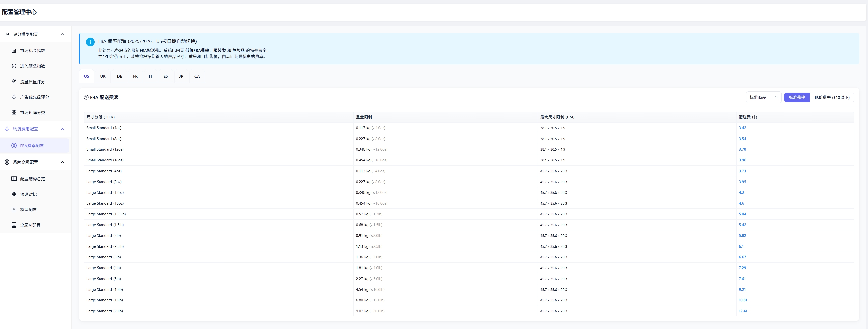
Task: Click the 3.42 fee for Small Standard (4oz)
Action: (742, 128)
